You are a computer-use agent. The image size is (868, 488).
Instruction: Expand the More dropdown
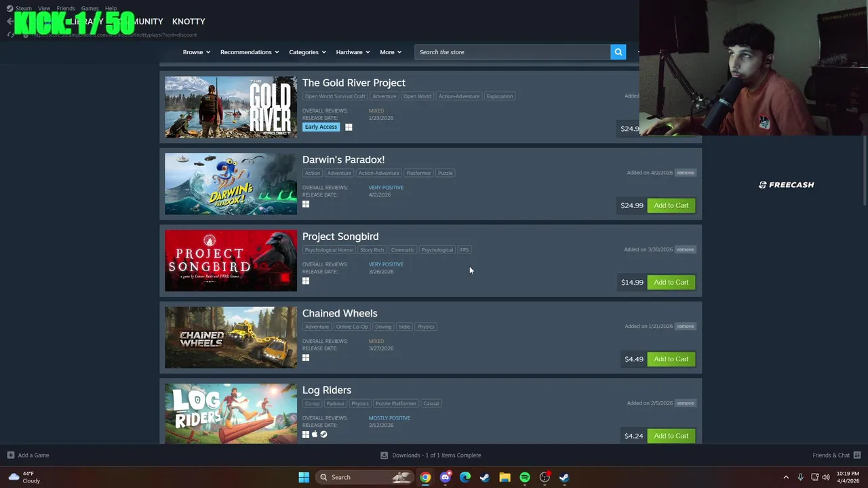(391, 52)
